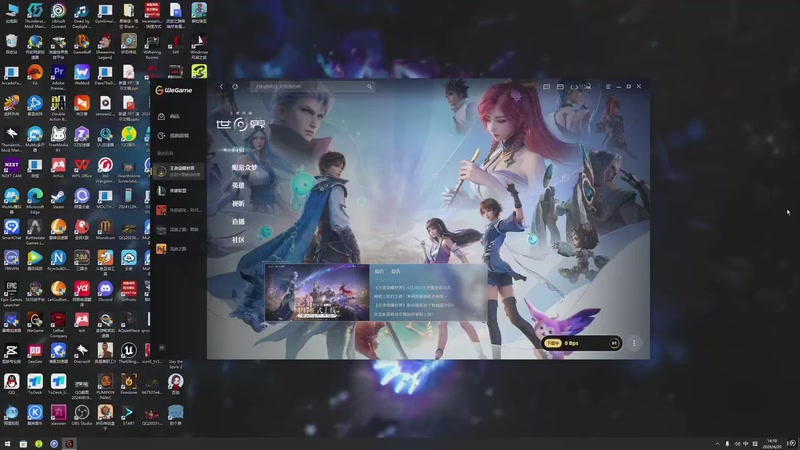Select the 社区 menu item on game page
800x450 pixels.
click(x=238, y=240)
